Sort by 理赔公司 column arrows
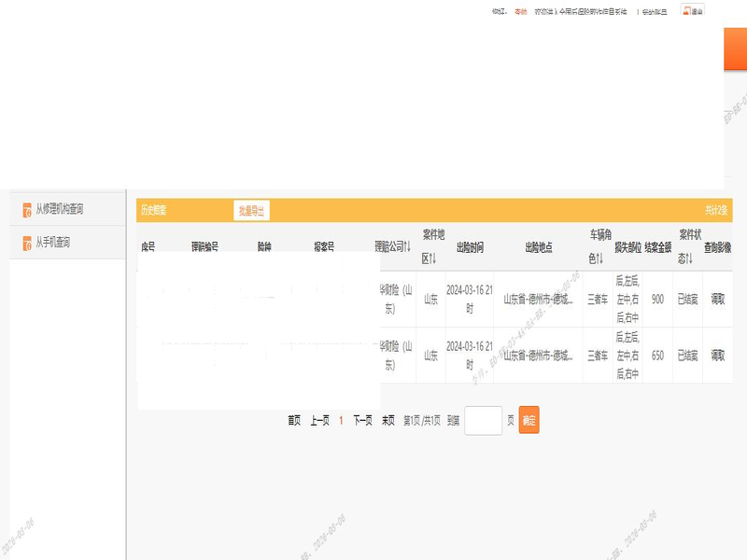This screenshot has height=560, width=747. tap(407, 246)
